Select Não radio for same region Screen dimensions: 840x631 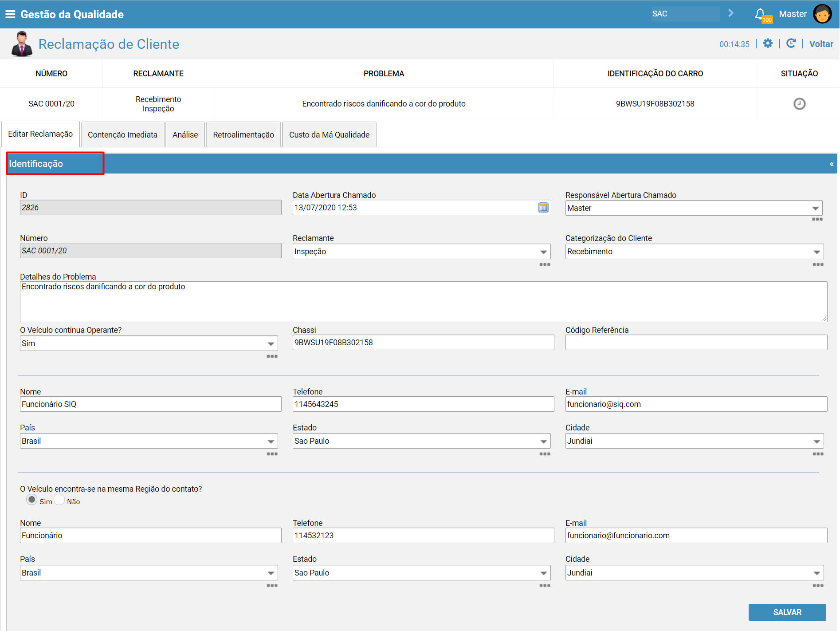[59, 500]
